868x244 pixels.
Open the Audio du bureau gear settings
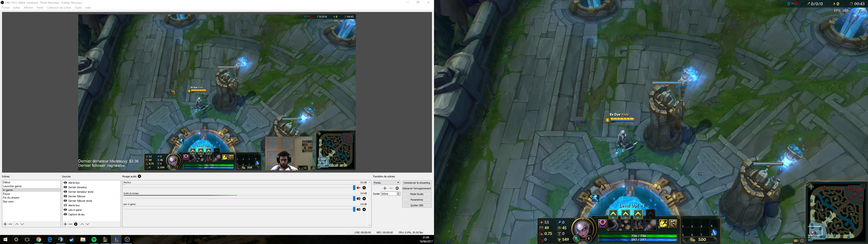(x=364, y=199)
